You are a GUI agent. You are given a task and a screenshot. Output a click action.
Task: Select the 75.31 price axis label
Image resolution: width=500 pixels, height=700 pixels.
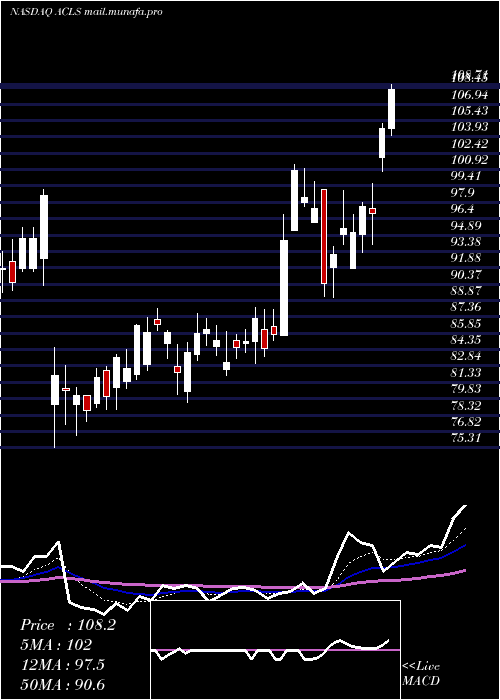466,438
